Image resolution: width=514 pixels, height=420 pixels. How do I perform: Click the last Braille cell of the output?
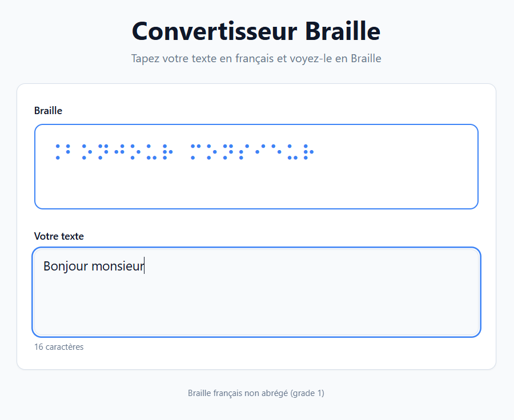coord(309,151)
